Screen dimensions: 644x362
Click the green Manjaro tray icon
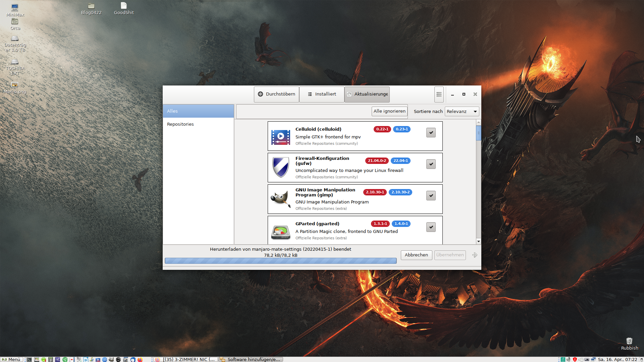(x=563, y=359)
